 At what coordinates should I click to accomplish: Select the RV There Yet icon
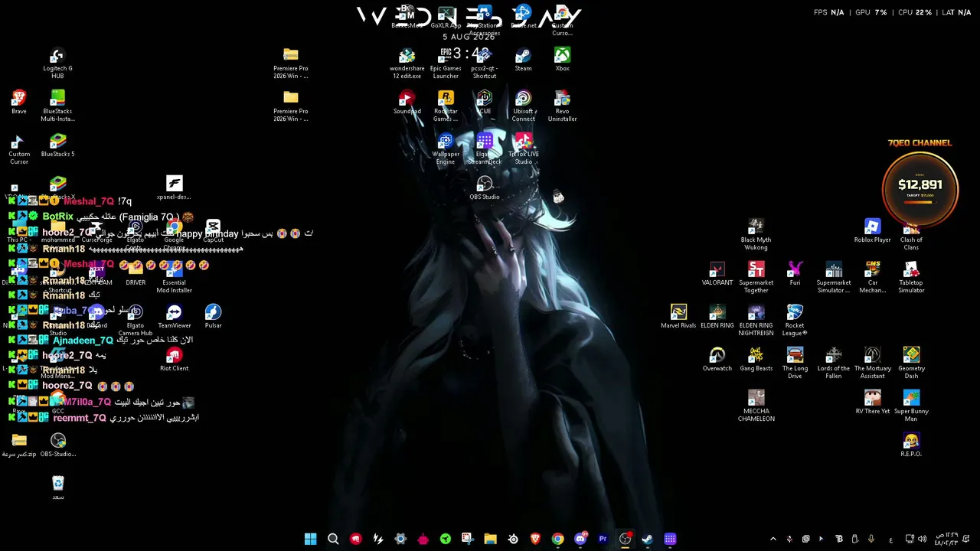pyautogui.click(x=873, y=402)
